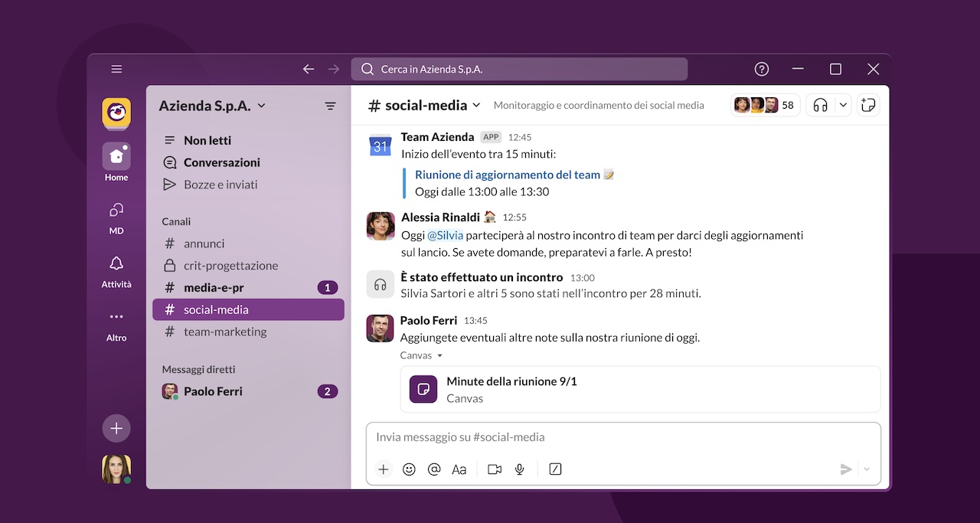The height and width of the screenshot is (523, 980).
Task: Open channel canvas icon in header
Action: point(868,105)
